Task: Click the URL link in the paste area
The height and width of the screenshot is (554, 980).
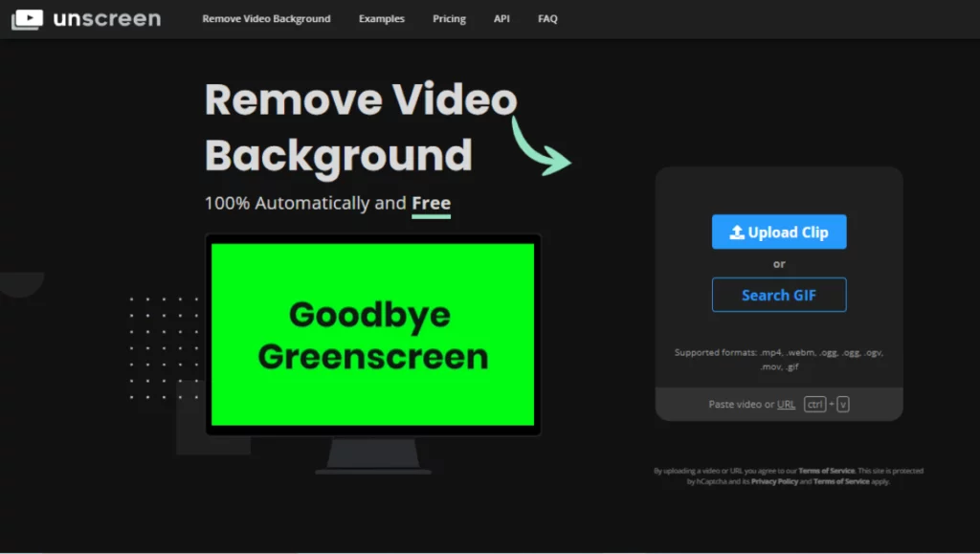Action: [786, 404]
